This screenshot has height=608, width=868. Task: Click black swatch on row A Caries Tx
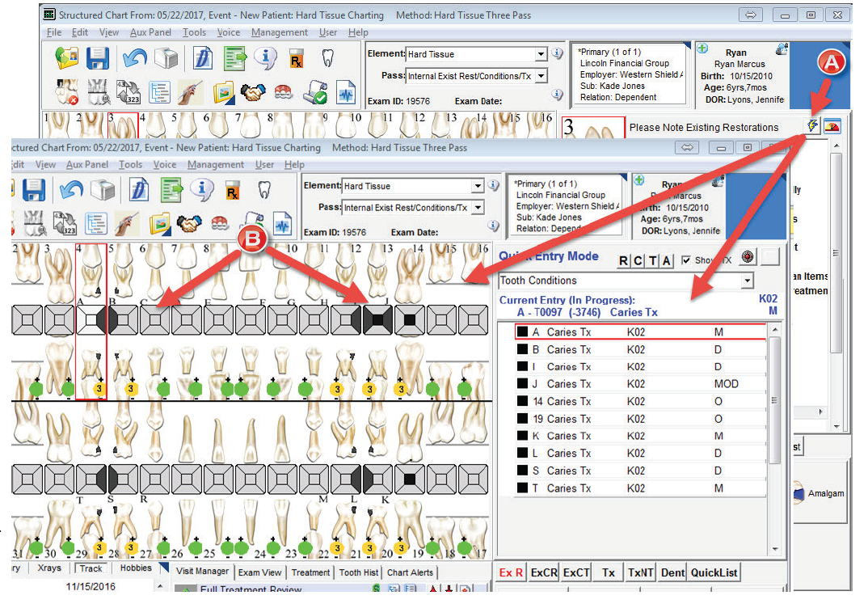[522, 331]
